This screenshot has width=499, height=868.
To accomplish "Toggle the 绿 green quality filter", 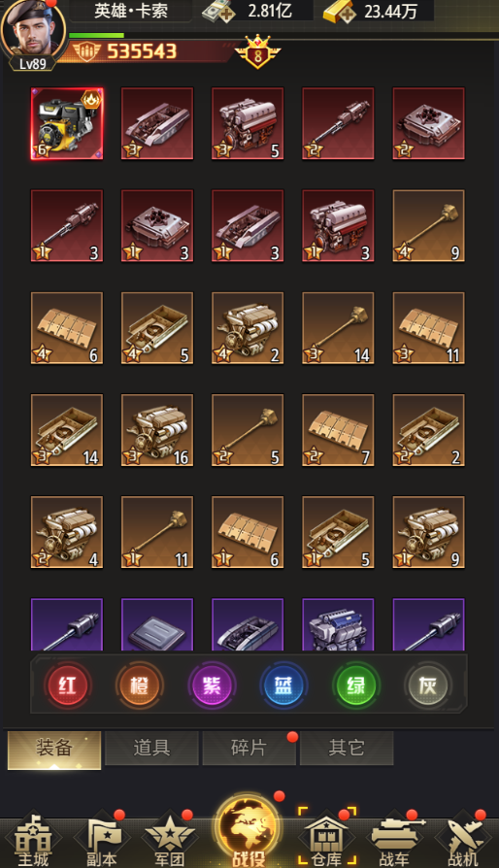I will (x=355, y=685).
